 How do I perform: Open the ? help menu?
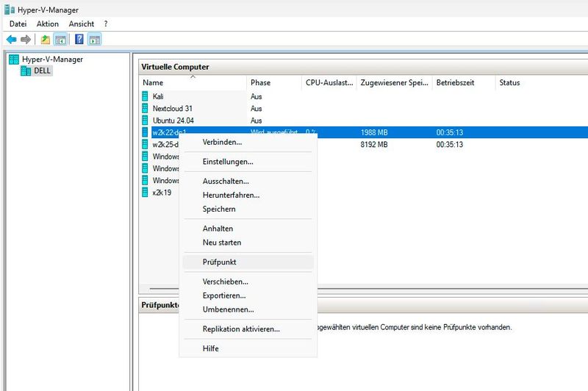click(106, 24)
